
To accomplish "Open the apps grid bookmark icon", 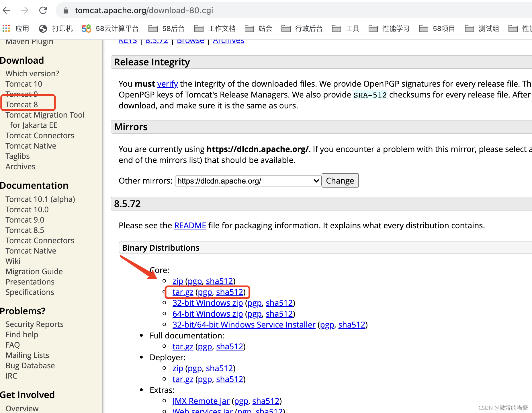I will [6, 28].
